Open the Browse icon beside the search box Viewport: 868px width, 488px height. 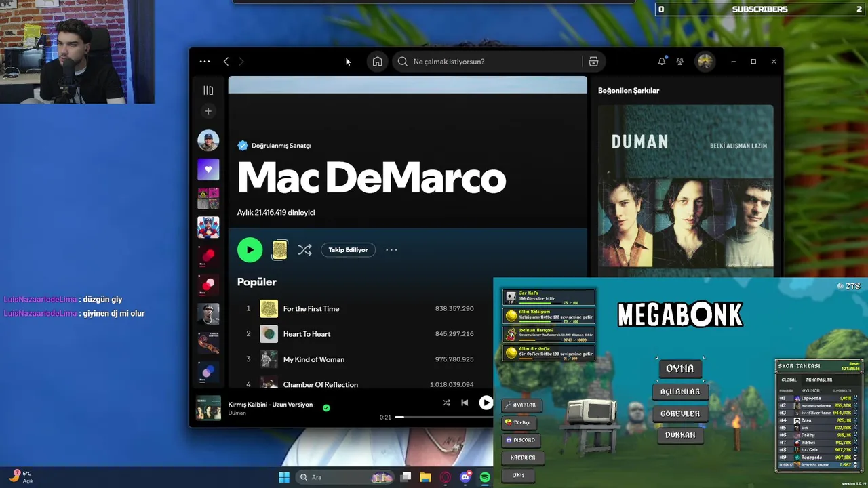click(x=593, y=62)
